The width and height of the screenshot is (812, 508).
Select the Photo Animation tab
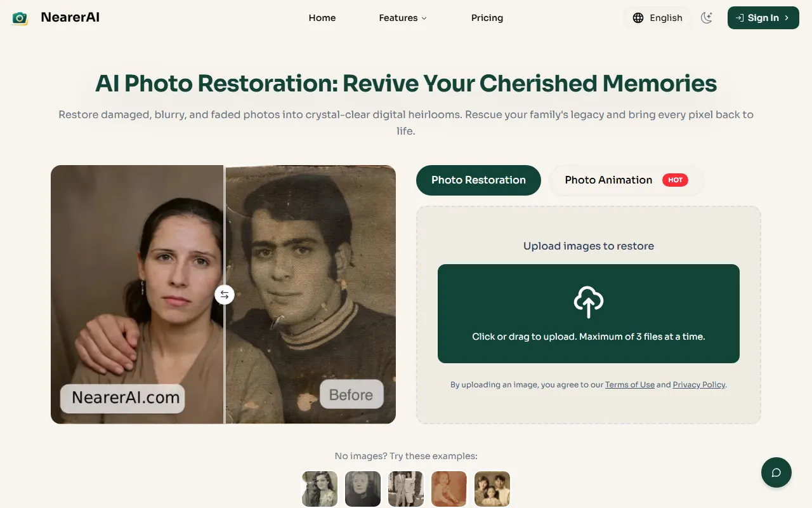pos(608,180)
